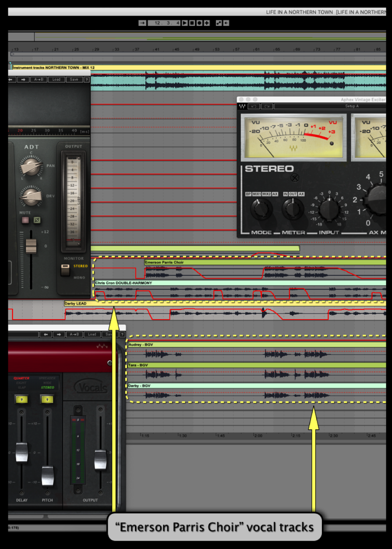This screenshot has width=392, height=549.
Task: Click Save in the ADT plugin toolbar
Action: click(74, 79)
